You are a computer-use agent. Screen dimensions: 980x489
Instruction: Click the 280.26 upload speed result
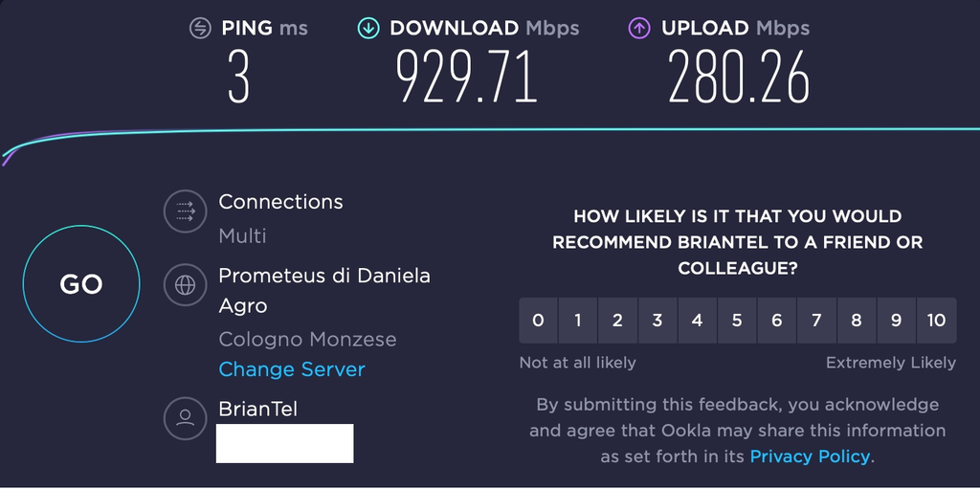pyautogui.click(x=739, y=77)
